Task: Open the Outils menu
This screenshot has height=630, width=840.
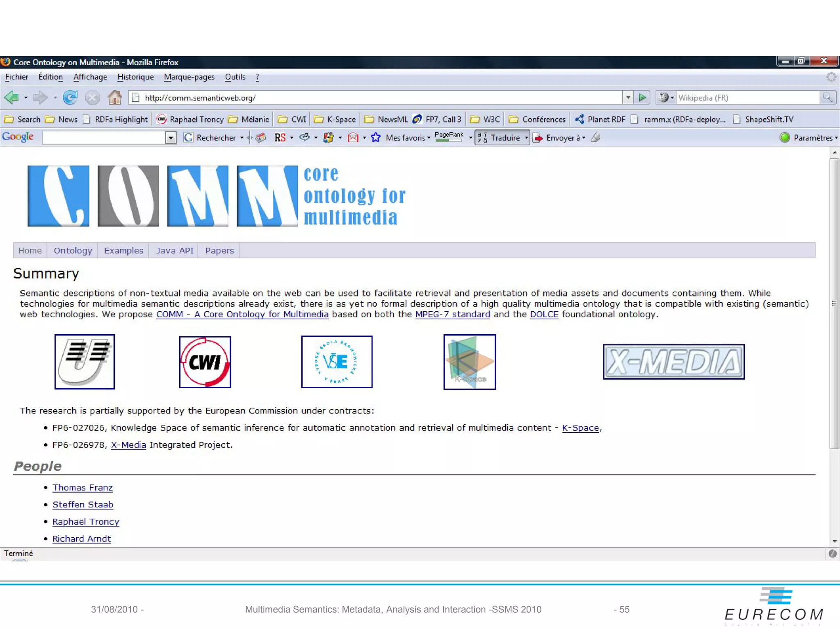Action: coord(235,77)
